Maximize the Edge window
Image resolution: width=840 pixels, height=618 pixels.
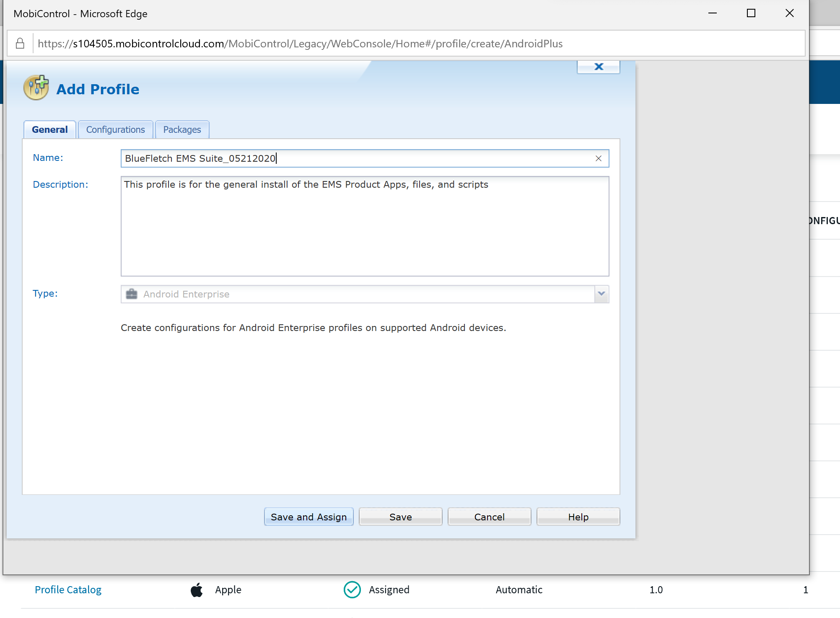coord(751,13)
